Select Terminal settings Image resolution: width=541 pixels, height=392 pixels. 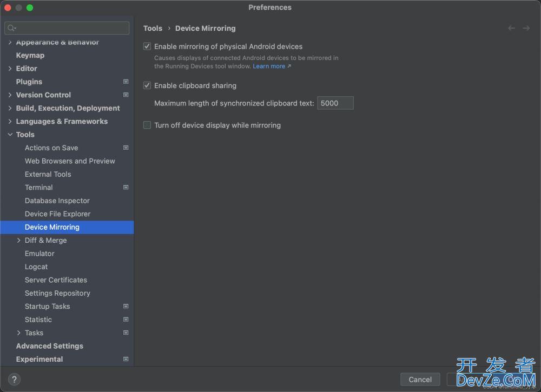(38, 187)
